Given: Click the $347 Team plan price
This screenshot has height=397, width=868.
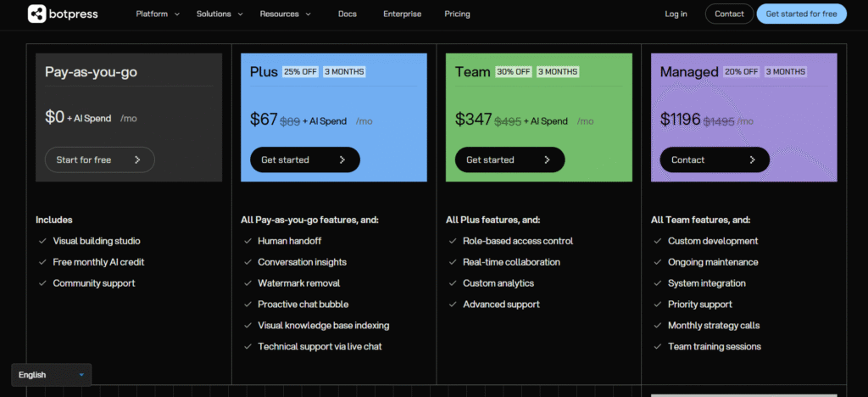Looking at the screenshot, I should [x=473, y=119].
